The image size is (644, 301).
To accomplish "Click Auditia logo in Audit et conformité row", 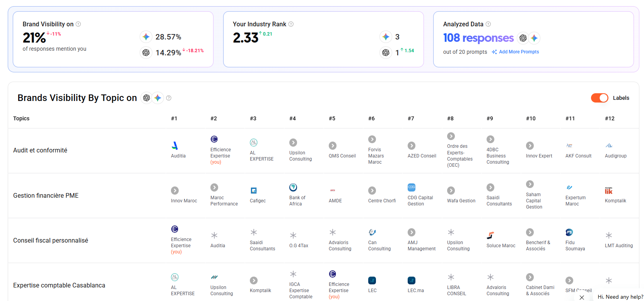I will pos(175,145).
